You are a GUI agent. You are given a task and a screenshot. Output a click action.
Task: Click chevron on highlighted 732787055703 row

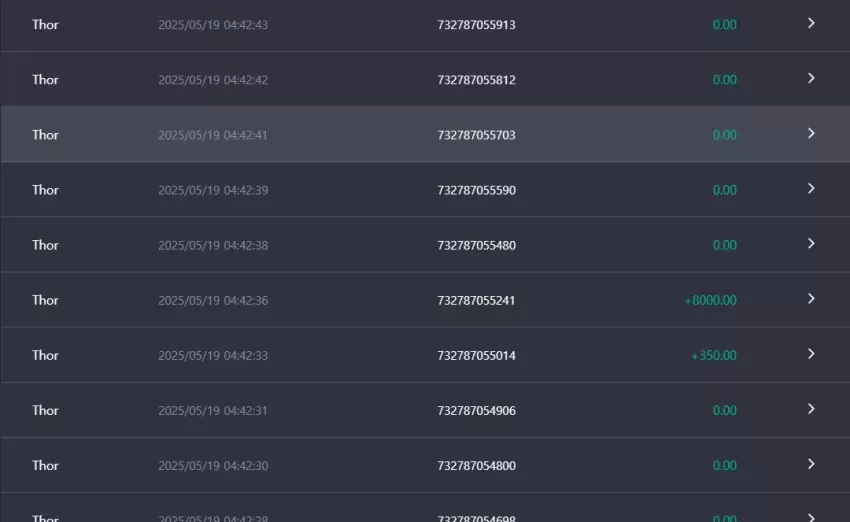(x=811, y=133)
